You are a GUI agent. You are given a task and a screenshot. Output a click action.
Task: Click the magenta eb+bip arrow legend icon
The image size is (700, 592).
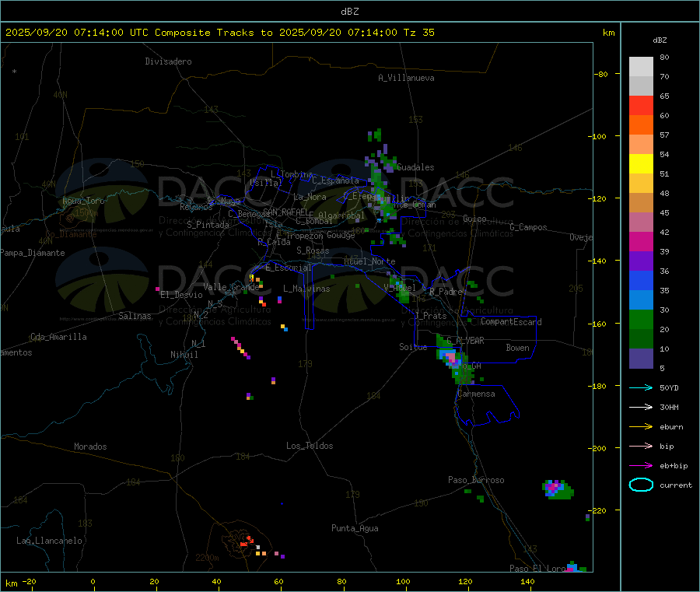click(641, 466)
